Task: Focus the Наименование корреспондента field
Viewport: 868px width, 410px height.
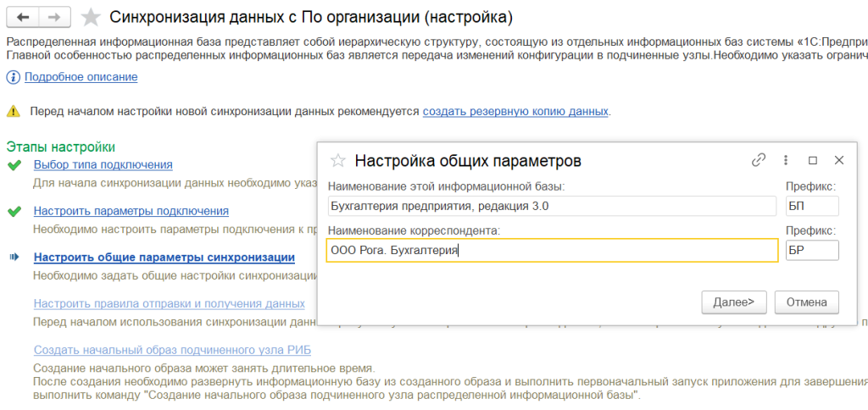Action: pyautogui.click(x=551, y=250)
